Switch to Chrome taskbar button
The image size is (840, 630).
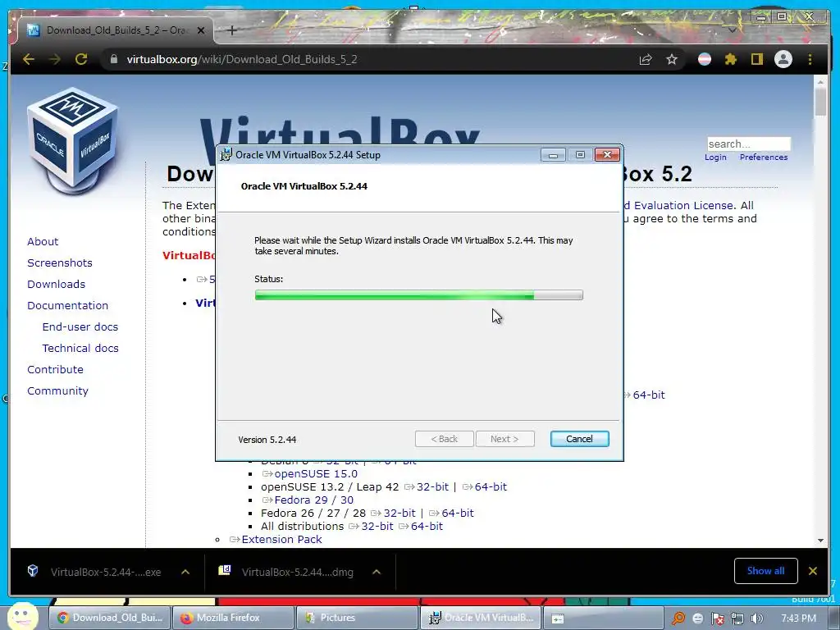(x=110, y=618)
